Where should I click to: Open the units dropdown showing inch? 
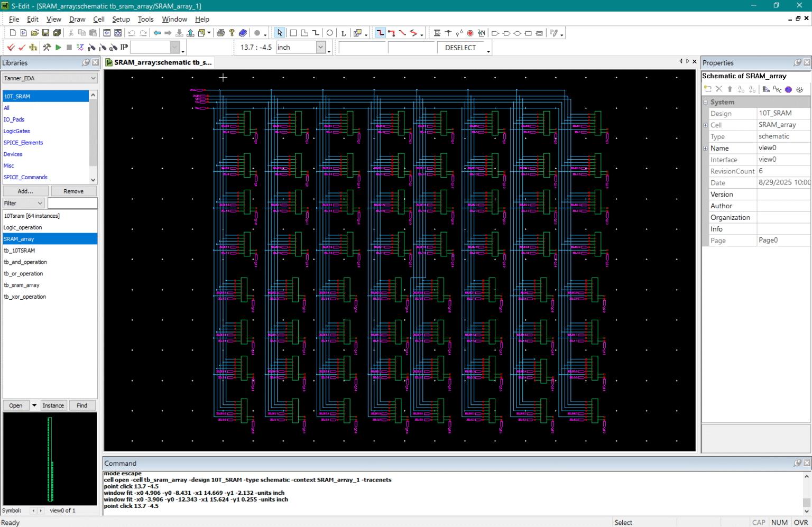pyautogui.click(x=321, y=47)
